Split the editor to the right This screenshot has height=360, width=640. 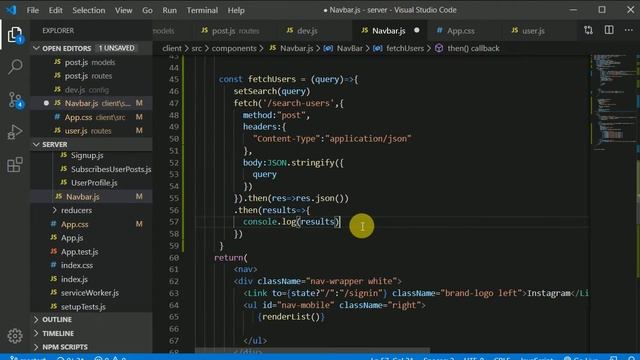(x=609, y=30)
